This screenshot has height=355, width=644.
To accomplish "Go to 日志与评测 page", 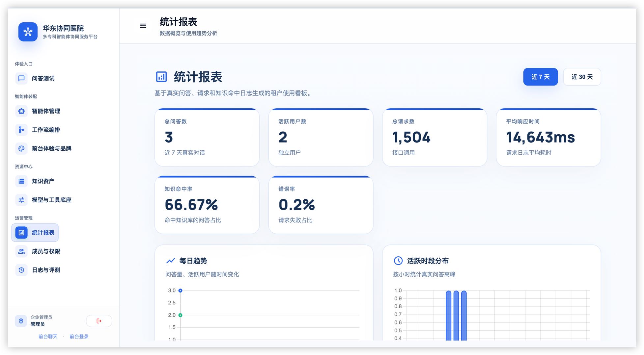I will pyautogui.click(x=38, y=270).
